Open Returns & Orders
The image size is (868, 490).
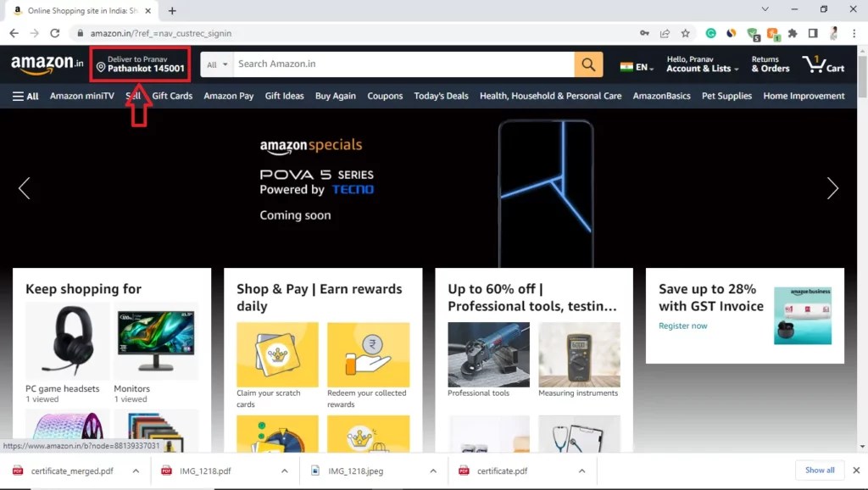[770, 64]
